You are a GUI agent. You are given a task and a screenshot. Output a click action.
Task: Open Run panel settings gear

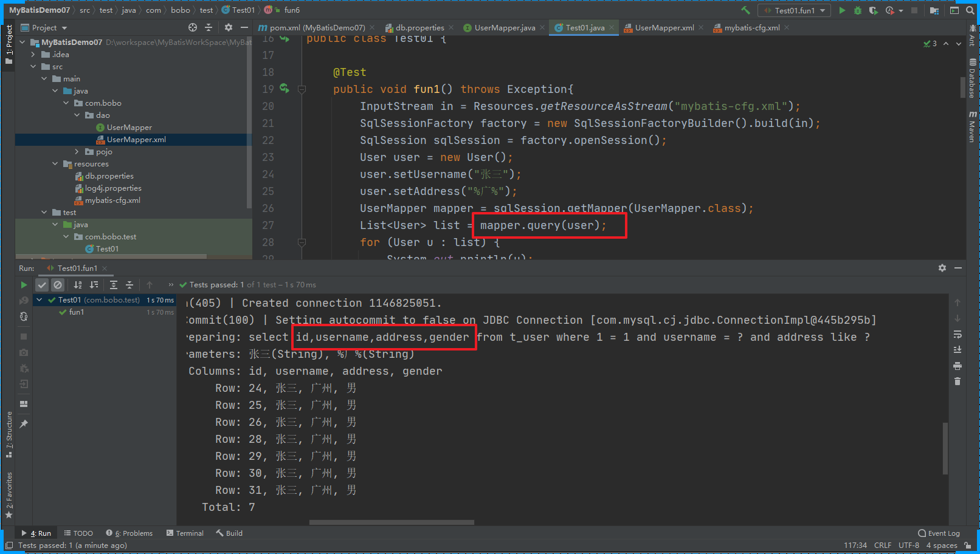[942, 268]
